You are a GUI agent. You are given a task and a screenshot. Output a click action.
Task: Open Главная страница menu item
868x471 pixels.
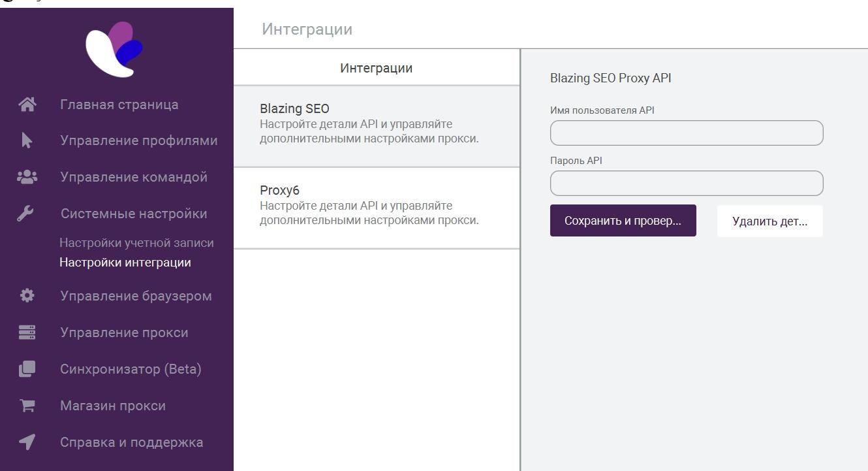coord(119,105)
